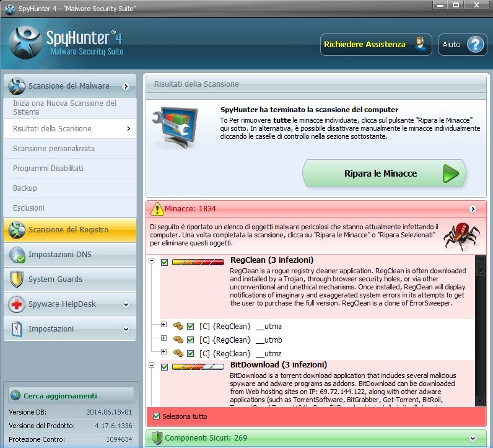Open the Esclusioni menu item
Screen dimensions: 493x448
pos(70,208)
